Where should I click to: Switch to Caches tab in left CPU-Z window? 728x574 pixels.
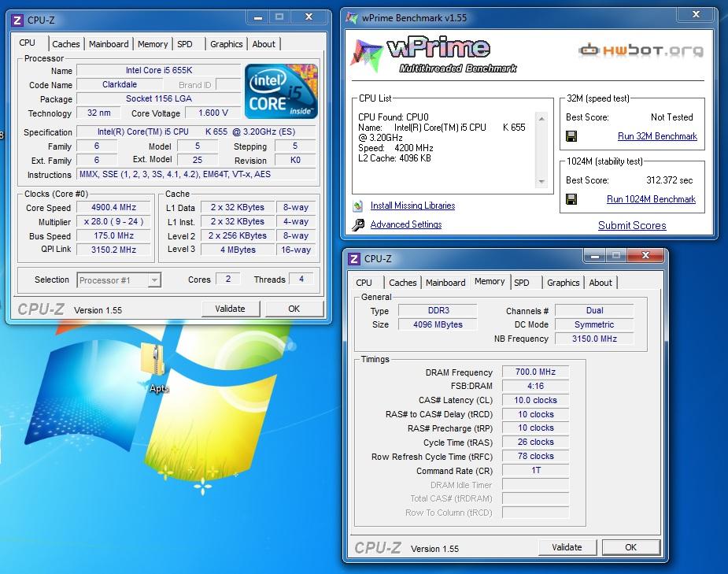pyautogui.click(x=66, y=44)
